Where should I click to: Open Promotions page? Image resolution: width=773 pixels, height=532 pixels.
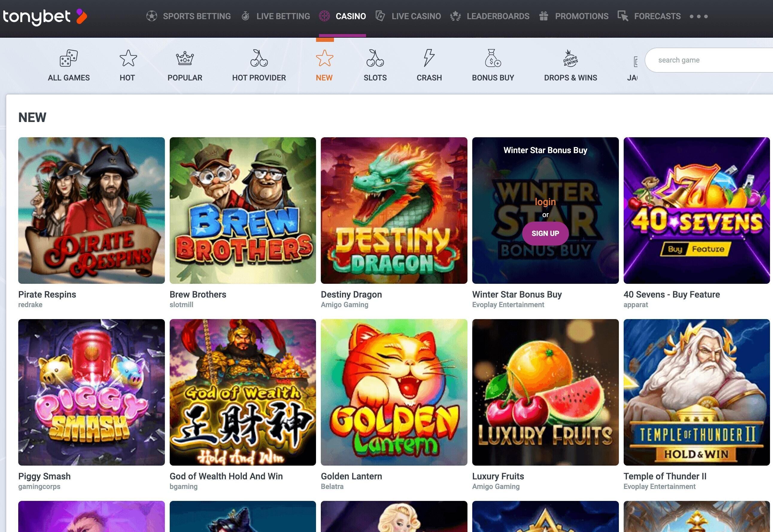pyautogui.click(x=581, y=16)
